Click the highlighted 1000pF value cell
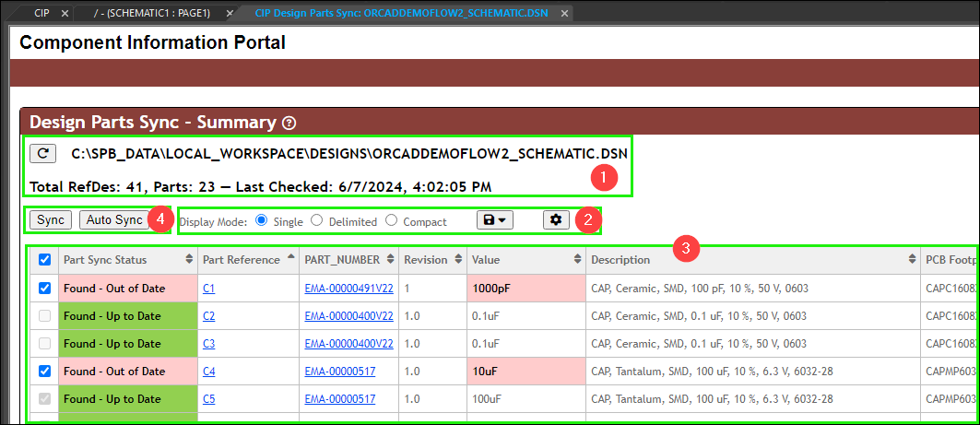Viewport: 980px width, 425px height. pyautogui.click(x=526, y=289)
